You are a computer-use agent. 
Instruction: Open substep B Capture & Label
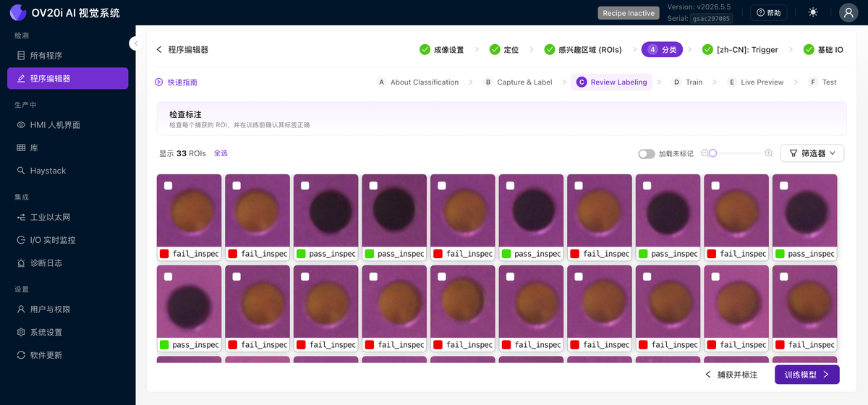(518, 82)
